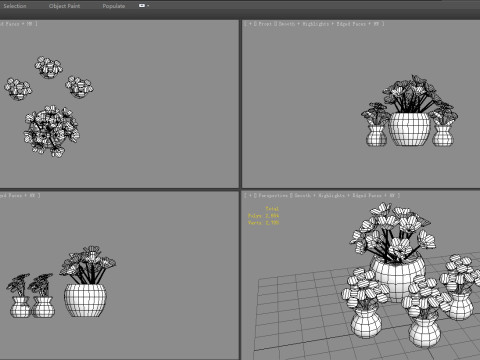The width and height of the screenshot is (480, 360).
Task: Click the Front viewport [+] menu label
Action: point(251,24)
